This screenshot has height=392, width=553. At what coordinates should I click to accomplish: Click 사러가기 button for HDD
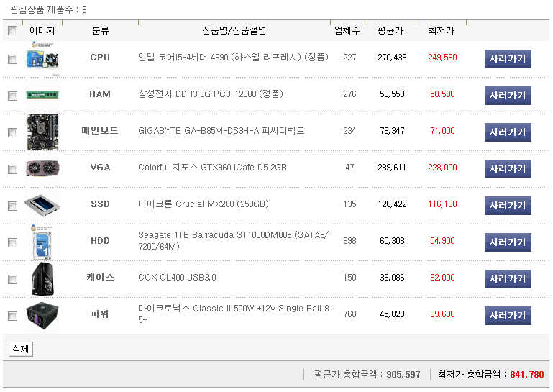point(508,242)
